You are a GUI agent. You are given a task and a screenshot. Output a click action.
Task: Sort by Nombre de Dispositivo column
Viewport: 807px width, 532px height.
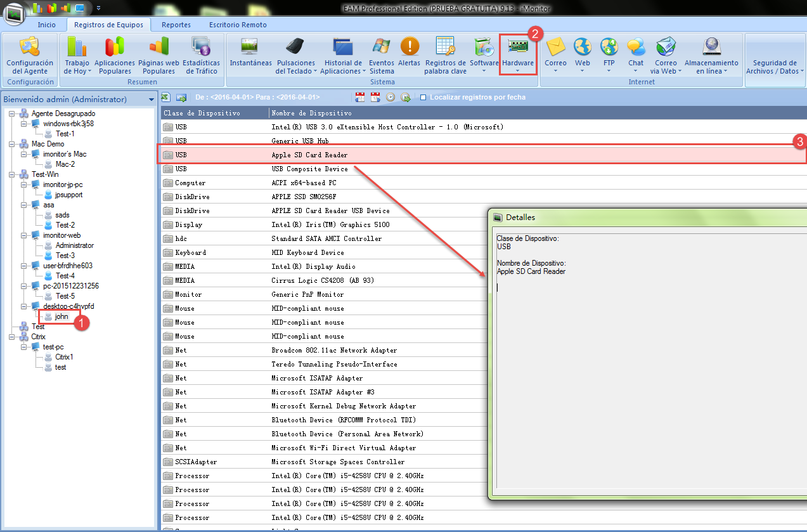click(538, 113)
